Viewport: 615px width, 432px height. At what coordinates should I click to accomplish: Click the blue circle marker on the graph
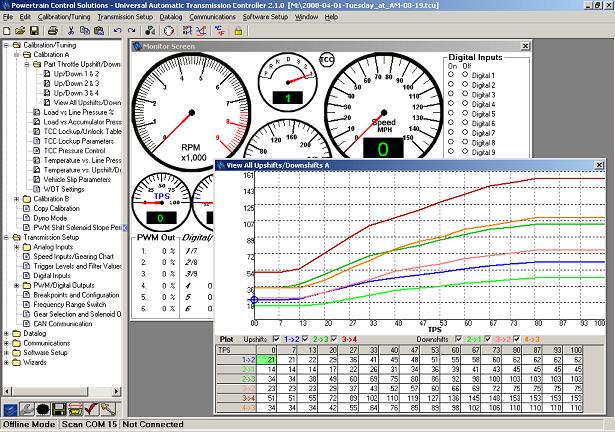254,300
